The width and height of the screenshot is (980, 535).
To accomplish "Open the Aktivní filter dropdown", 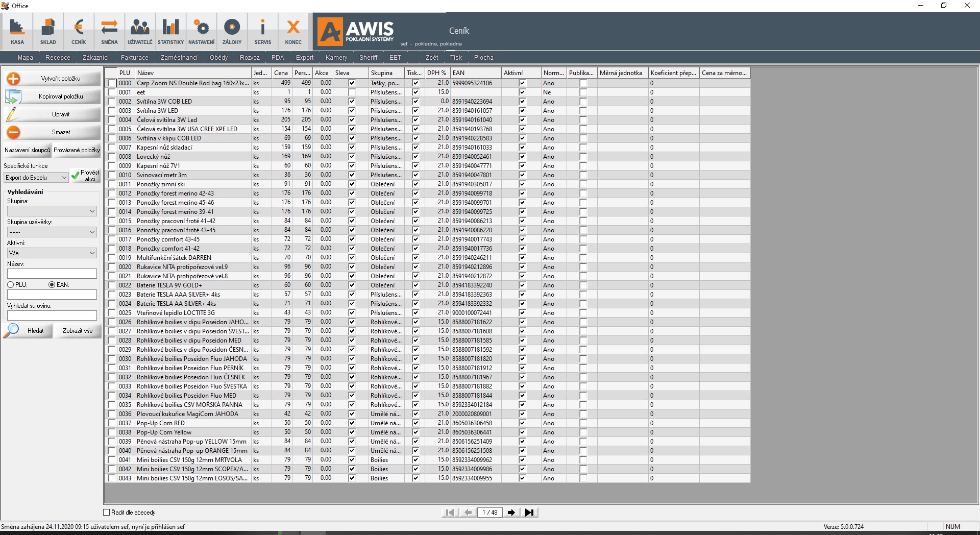I will [x=52, y=253].
